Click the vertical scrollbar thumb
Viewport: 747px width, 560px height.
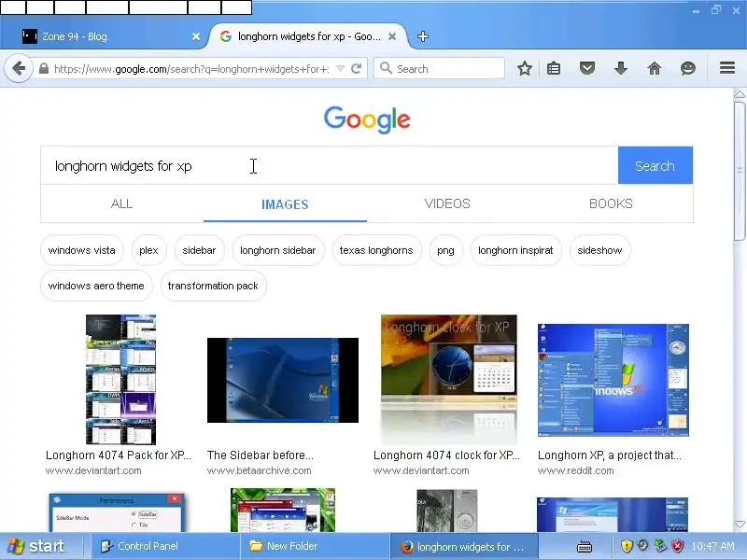tap(740, 171)
